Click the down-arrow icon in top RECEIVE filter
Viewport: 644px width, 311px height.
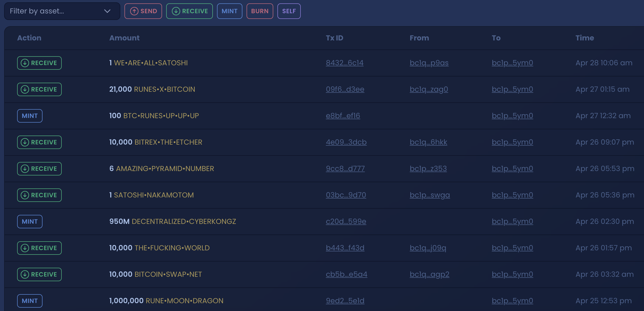[x=176, y=11]
